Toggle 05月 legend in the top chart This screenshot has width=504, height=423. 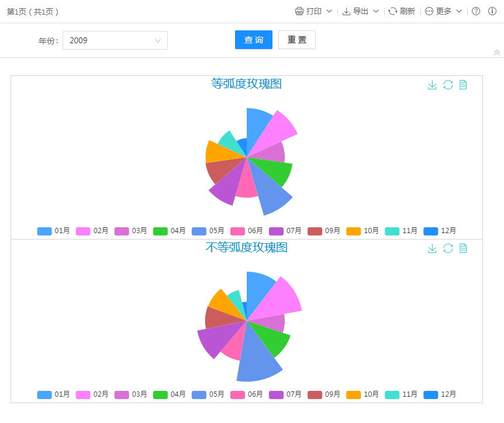point(208,231)
